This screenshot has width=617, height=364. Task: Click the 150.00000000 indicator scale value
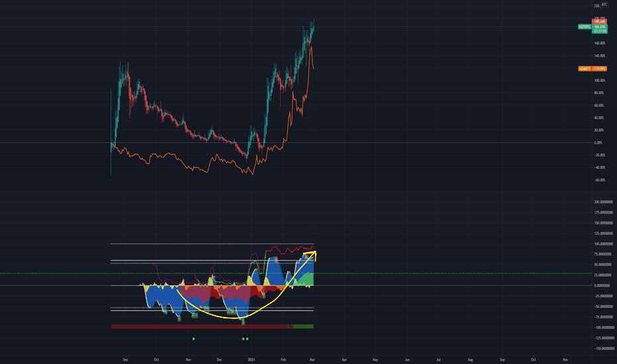[x=603, y=223]
